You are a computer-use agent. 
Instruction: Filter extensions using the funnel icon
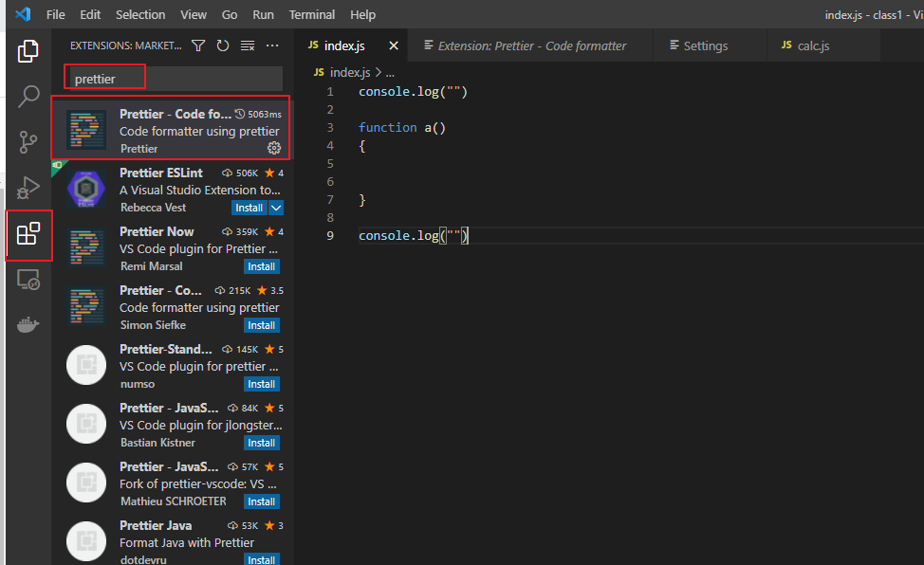[198, 46]
